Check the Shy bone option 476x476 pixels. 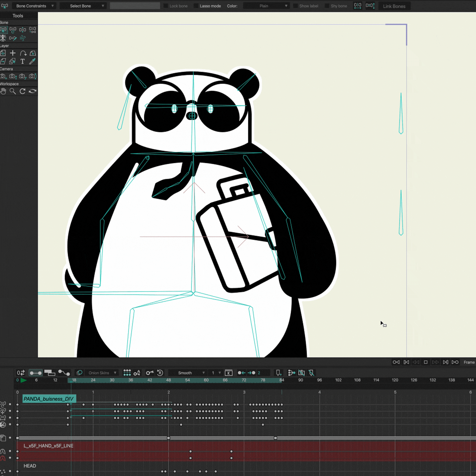coord(327,6)
